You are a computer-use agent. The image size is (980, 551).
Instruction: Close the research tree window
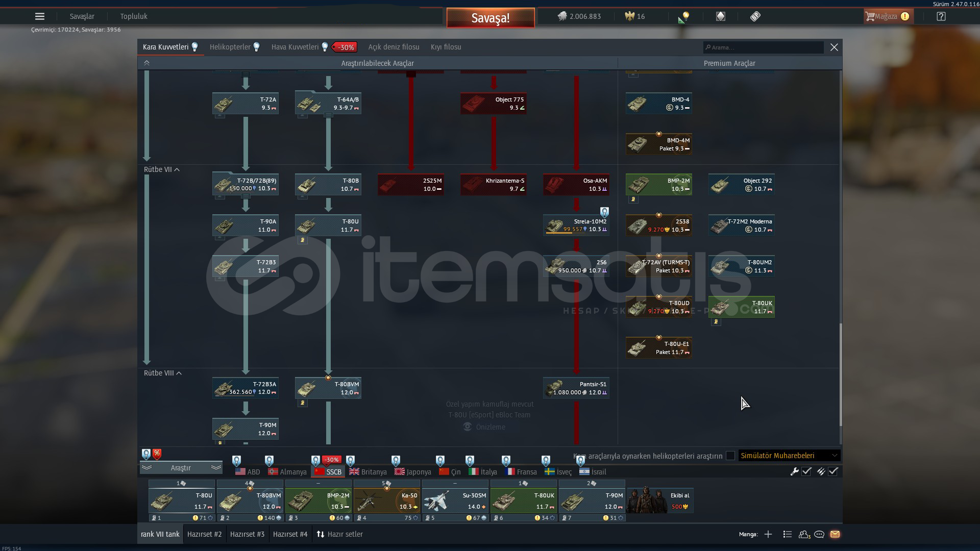pos(834,47)
